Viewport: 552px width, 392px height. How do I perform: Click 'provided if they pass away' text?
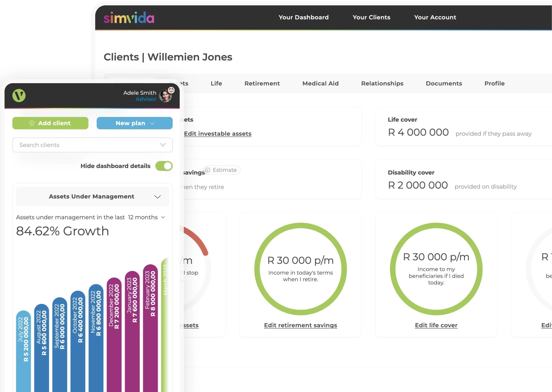493,134
